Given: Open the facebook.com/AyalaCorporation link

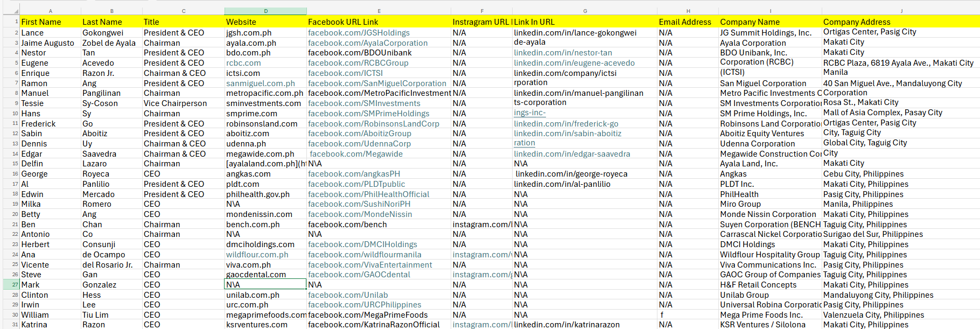Looking at the screenshot, I should coord(368,43).
